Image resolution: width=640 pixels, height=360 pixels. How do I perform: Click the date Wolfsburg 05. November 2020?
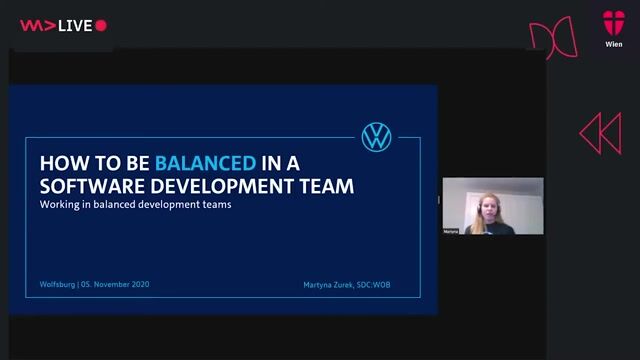tap(94, 284)
